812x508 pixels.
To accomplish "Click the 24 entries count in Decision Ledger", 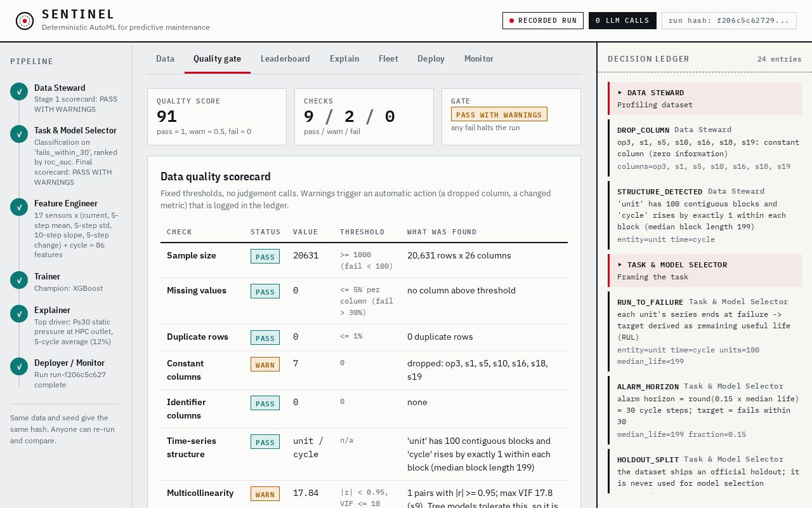I will pos(780,59).
